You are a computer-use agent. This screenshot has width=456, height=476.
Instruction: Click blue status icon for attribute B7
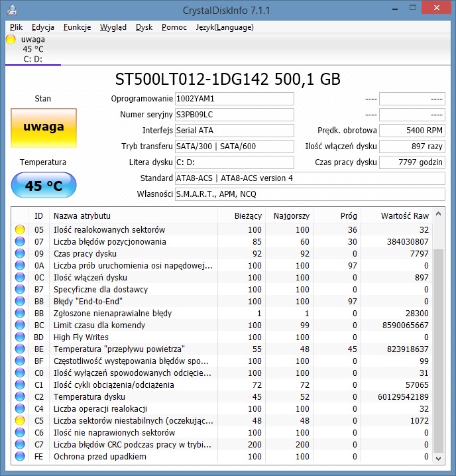click(20, 289)
